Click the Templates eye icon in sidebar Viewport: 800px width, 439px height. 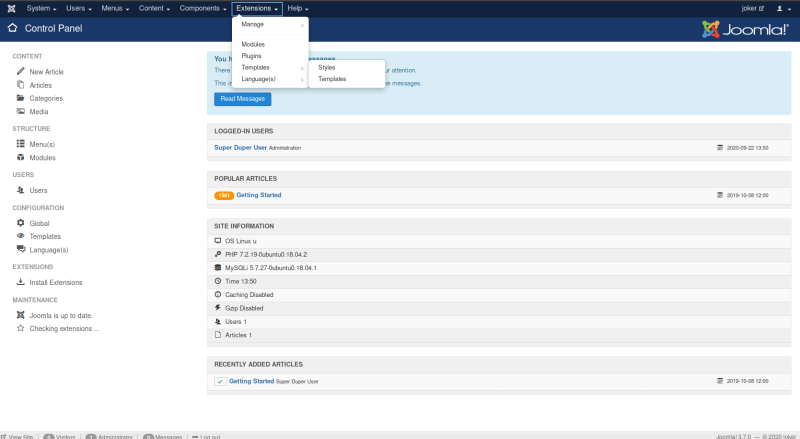click(20, 236)
